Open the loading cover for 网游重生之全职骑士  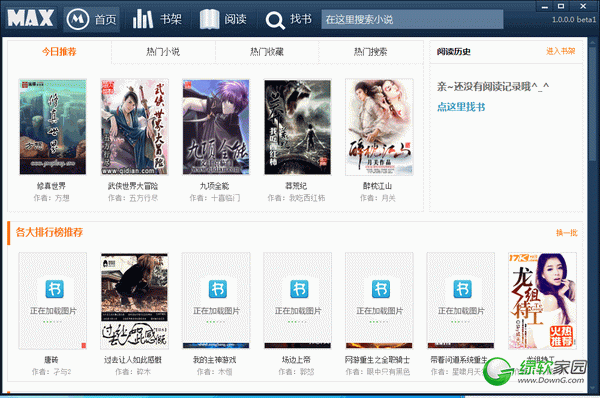379,301
